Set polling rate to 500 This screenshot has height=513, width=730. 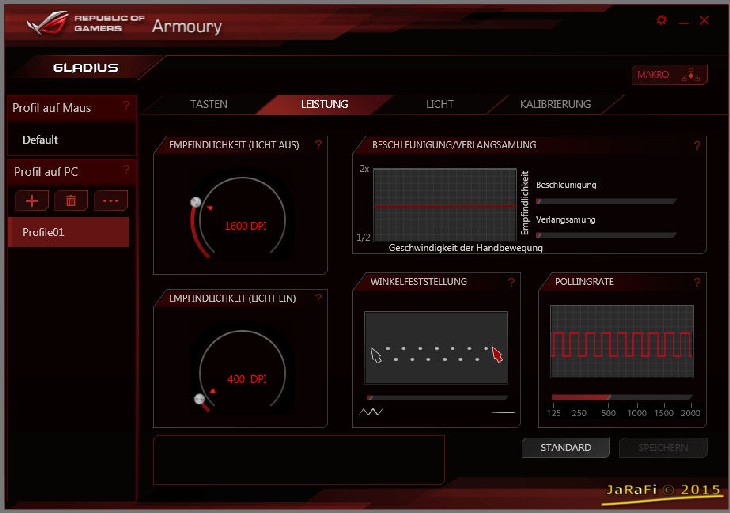coord(608,412)
